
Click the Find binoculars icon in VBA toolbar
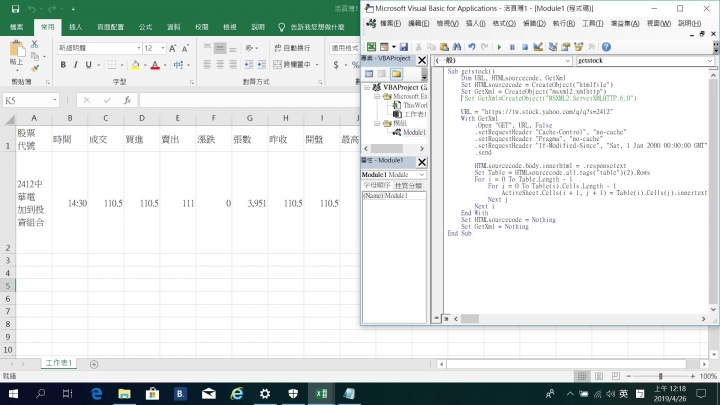pos(456,47)
